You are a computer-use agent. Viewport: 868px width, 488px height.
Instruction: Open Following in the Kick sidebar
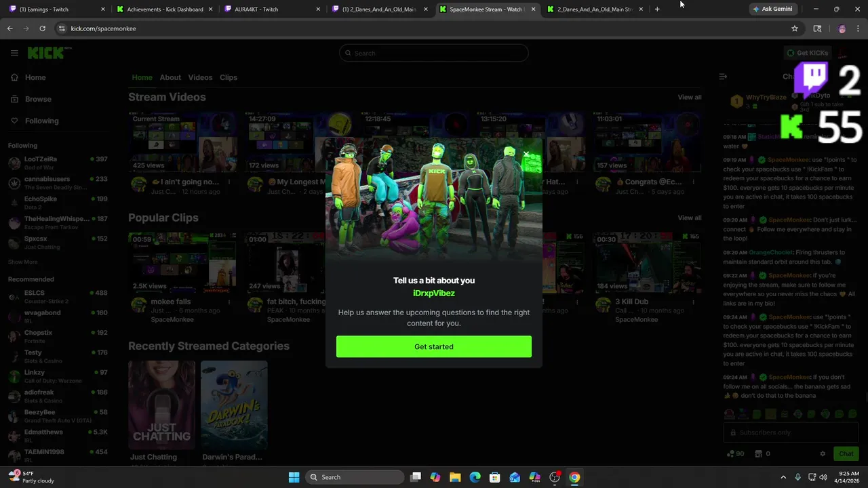(x=41, y=121)
